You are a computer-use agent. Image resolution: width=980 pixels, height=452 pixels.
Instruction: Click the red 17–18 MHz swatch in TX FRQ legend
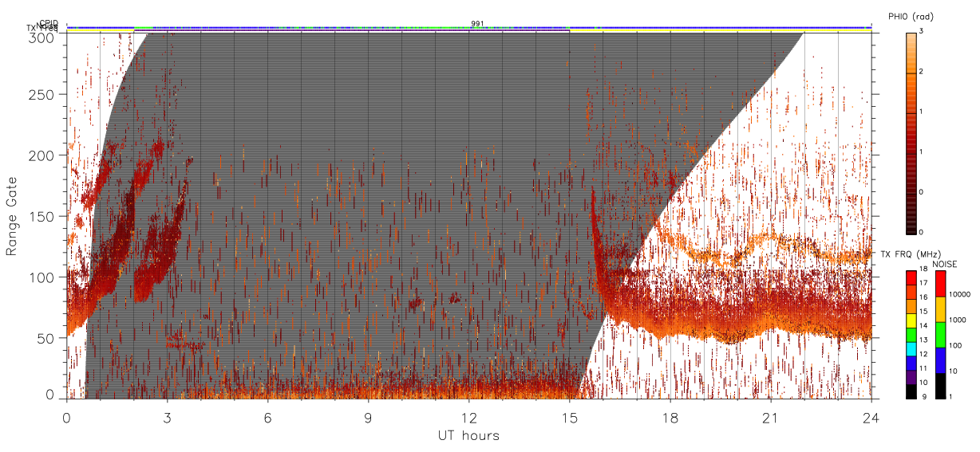911,277
